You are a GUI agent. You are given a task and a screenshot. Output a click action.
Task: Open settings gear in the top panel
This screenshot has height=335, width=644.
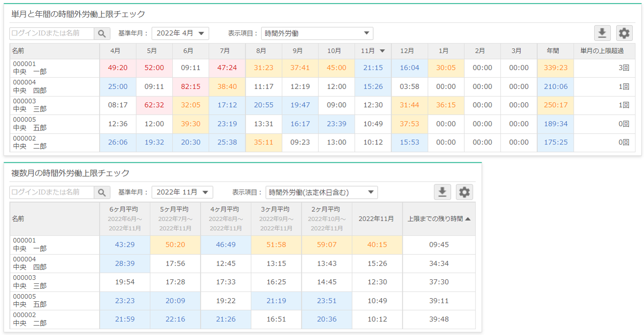pyautogui.click(x=624, y=33)
